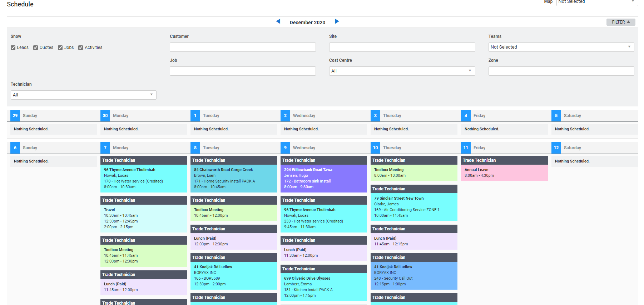The width and height of the screenshot is (644, 305).
Task: Toggle the Quotes checkbox
Action: [x=36, y=47]
